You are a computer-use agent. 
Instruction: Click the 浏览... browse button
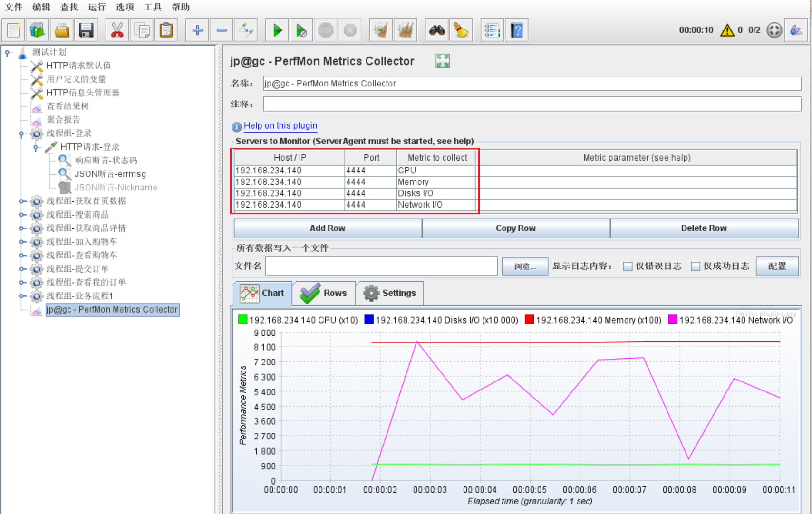[525, 267]
